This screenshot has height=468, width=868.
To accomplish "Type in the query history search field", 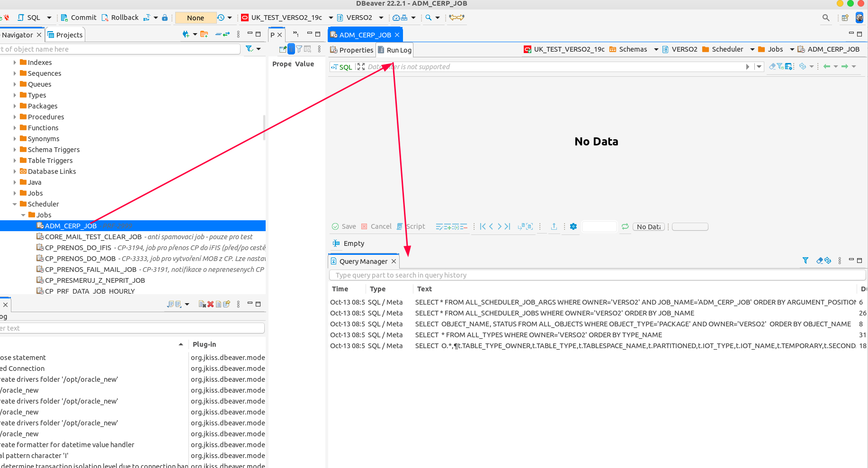I will 474,275.
